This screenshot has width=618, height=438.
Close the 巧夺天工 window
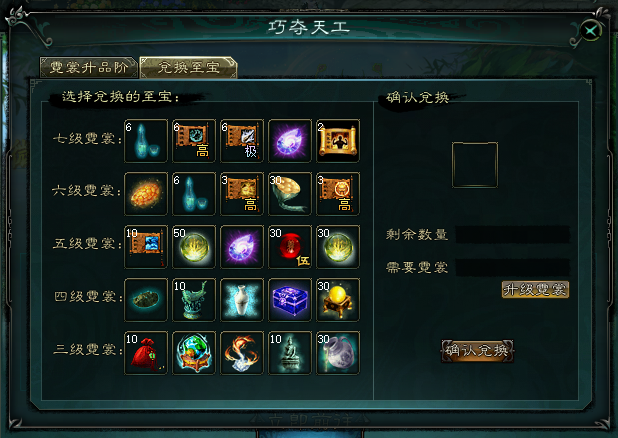tap(590, 30)
